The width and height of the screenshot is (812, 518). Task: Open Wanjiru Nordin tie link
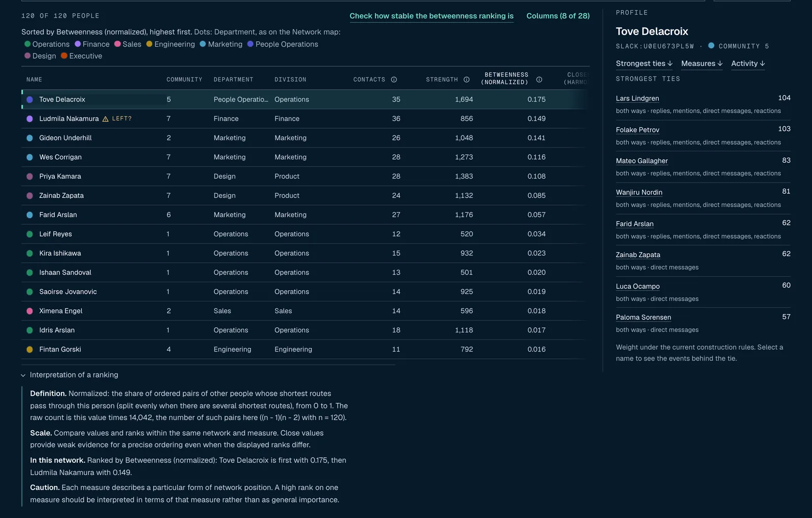coord(639,192)
